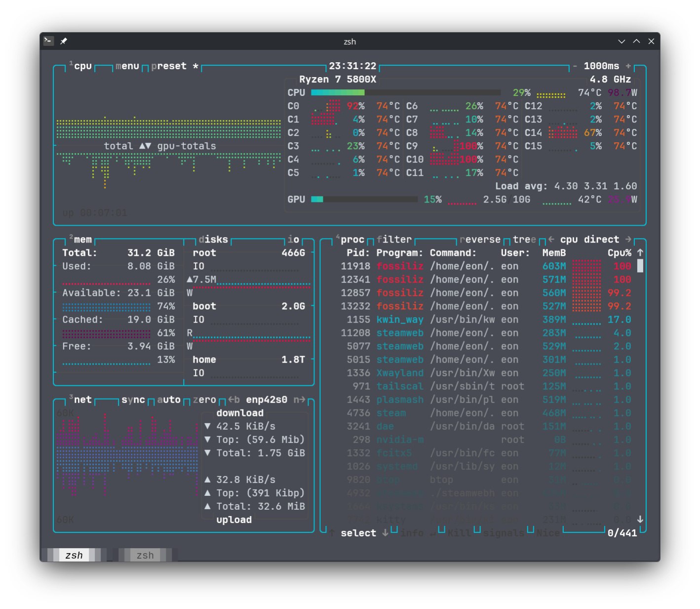
Task: Toggle auto scaling in net panel
Action: tap(169, 400)
